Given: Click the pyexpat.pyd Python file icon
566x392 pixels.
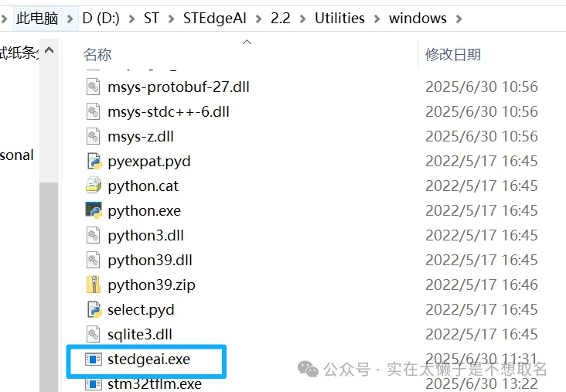Looking at the screenshot, I should (x=94, y=161).
